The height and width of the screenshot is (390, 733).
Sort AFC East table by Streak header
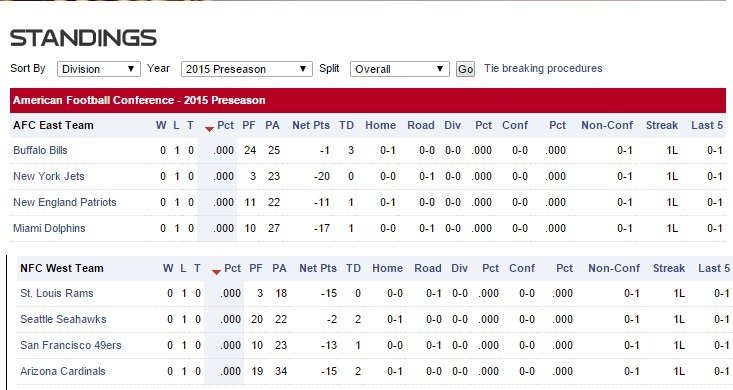tap(661, 125)
